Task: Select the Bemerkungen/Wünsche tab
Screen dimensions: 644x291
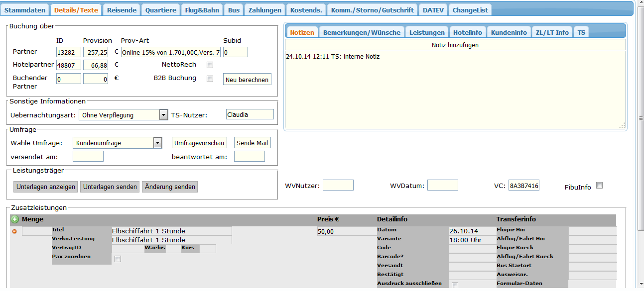Action: pyautogui.click(x=362, y=32)
